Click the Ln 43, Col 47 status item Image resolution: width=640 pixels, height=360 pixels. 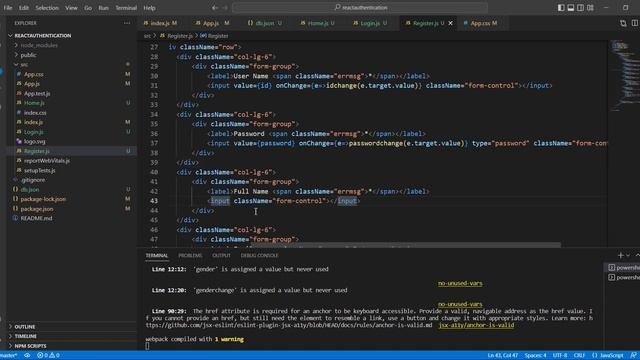click(x=503, y=356)
